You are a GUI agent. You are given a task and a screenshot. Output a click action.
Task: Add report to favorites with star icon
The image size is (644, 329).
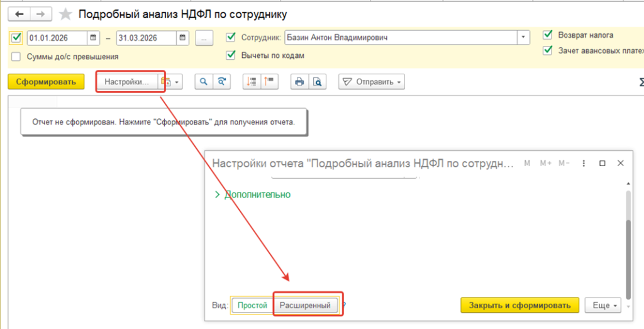pyautogui.click(x=65, y=14)
